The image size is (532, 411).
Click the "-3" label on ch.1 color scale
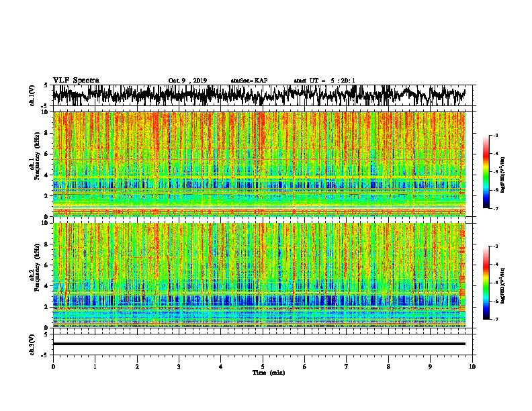496,136
